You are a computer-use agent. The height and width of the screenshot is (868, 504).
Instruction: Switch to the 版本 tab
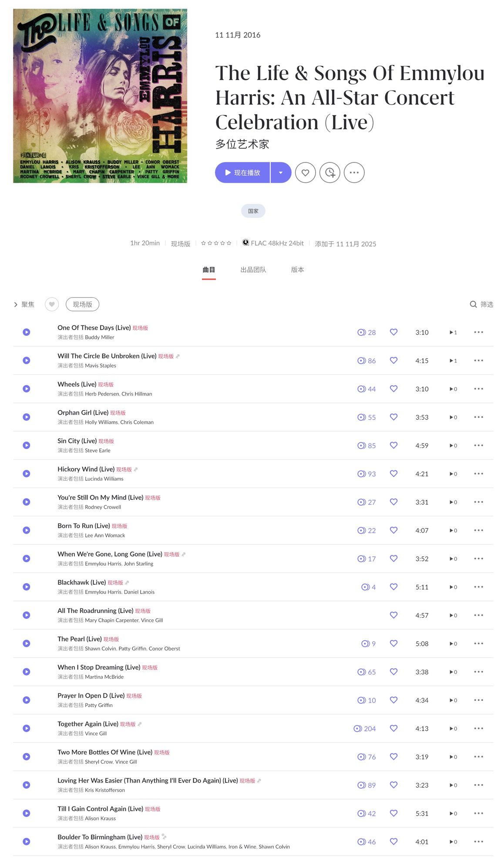(x=297, y=270)
